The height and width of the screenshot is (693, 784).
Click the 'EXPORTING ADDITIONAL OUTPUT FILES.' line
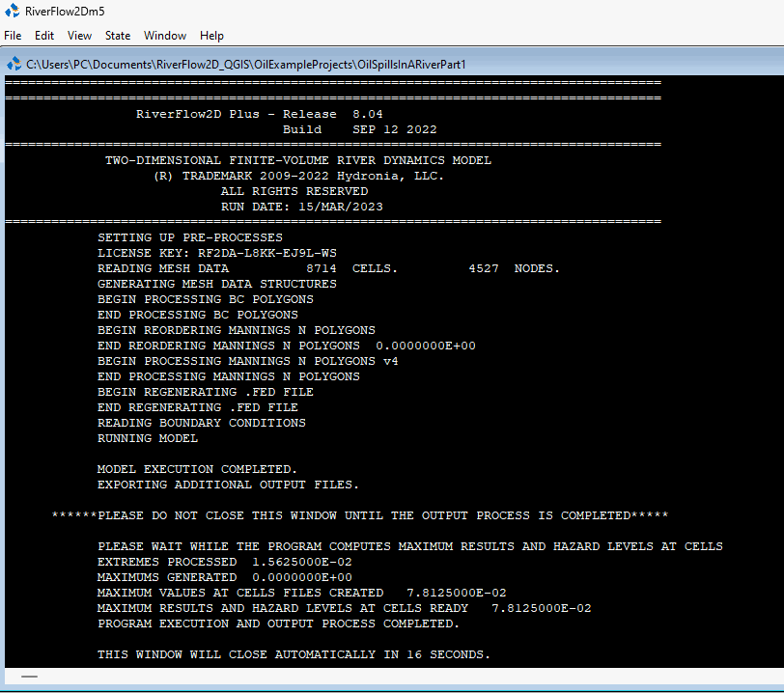[229, 485]
